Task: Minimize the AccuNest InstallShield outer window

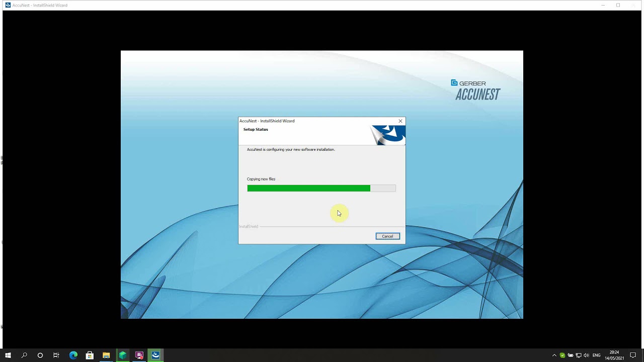Action: (x=603, y=5)
